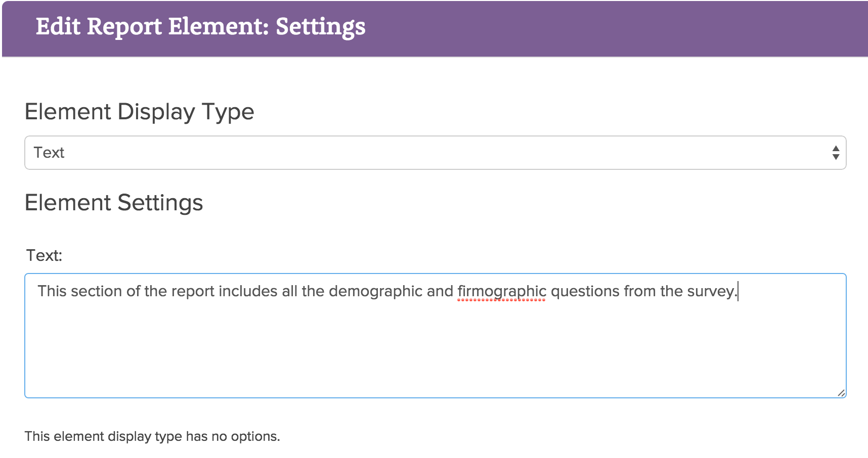Click the misspelled word 'firmographic'
Viewport: 868px width, 458px height.
click(501, 292)
